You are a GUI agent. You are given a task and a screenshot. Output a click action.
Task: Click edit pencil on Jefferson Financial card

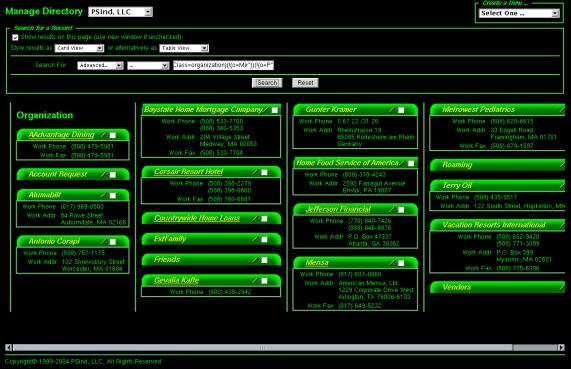click(x=392, y=209)
